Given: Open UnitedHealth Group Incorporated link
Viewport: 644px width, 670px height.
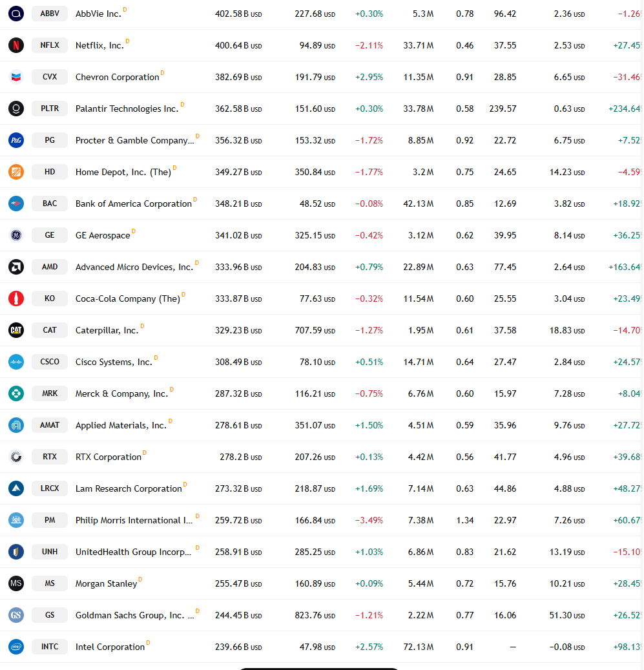Looking at the screenshot, I should tap(133, 552).
